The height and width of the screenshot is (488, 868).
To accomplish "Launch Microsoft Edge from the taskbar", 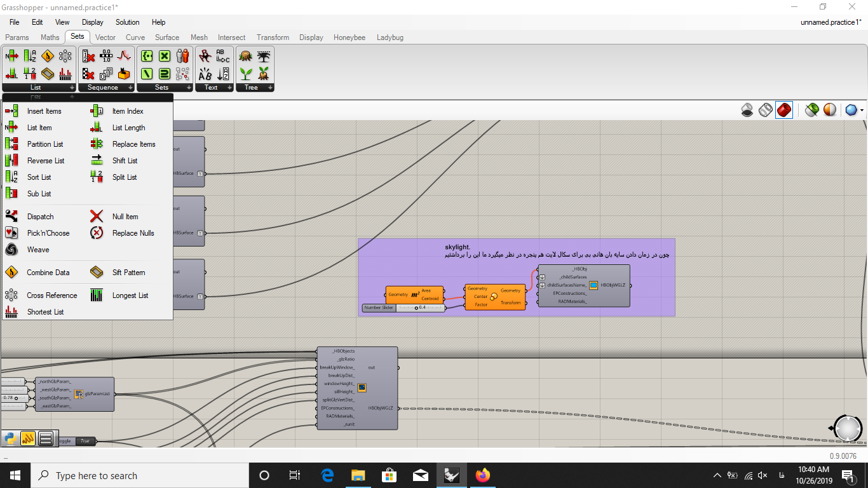I will click(x=328, y=475).
